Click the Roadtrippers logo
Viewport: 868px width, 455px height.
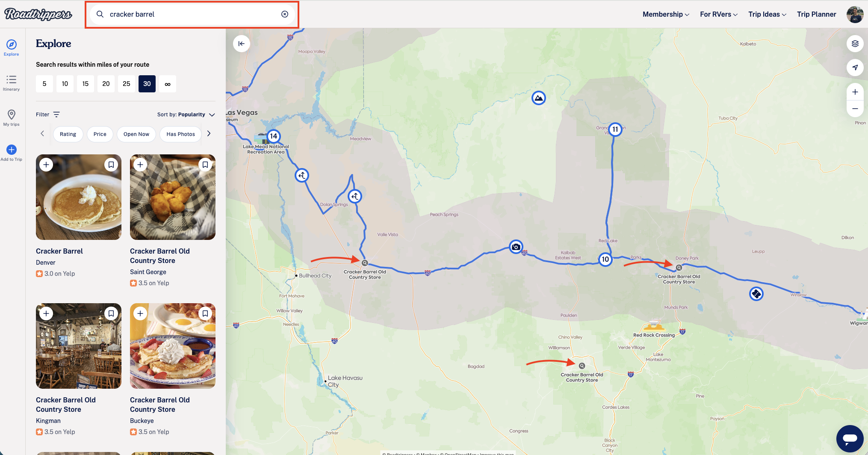click(x=38, y=14)
